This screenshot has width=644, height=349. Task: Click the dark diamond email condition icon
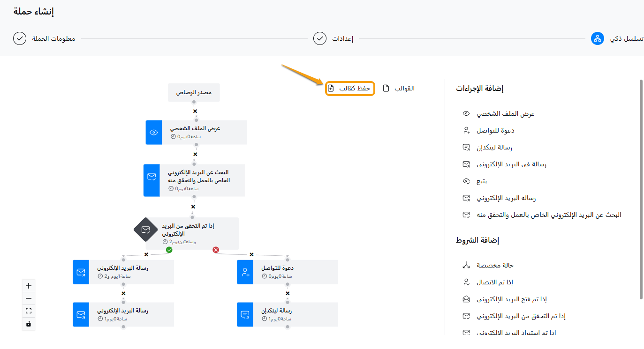pyautogui.click(x=146, y=230)
